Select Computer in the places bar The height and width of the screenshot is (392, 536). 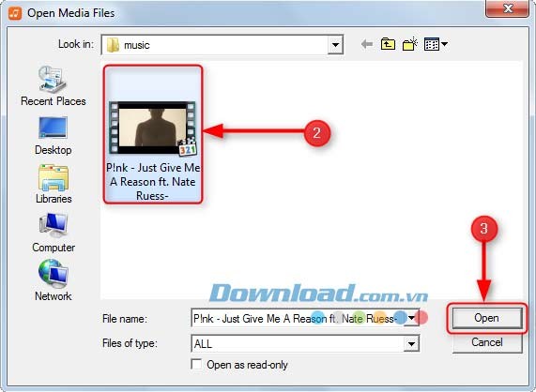[54, 233]
